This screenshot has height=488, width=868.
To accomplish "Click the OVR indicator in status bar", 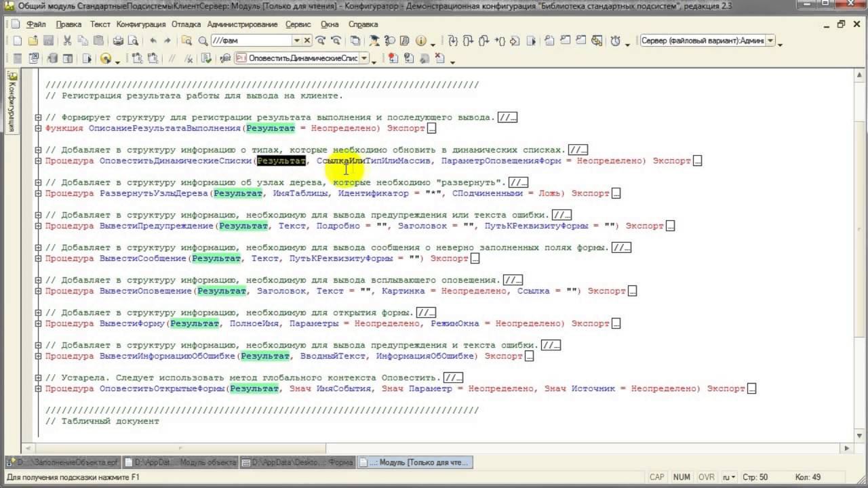I will (707, 477).
